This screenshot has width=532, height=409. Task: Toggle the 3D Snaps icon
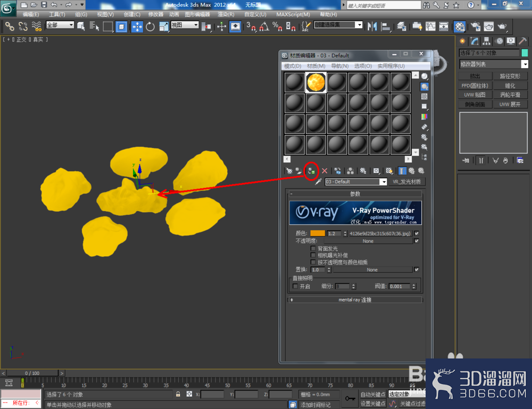click(x=251, y=27)
